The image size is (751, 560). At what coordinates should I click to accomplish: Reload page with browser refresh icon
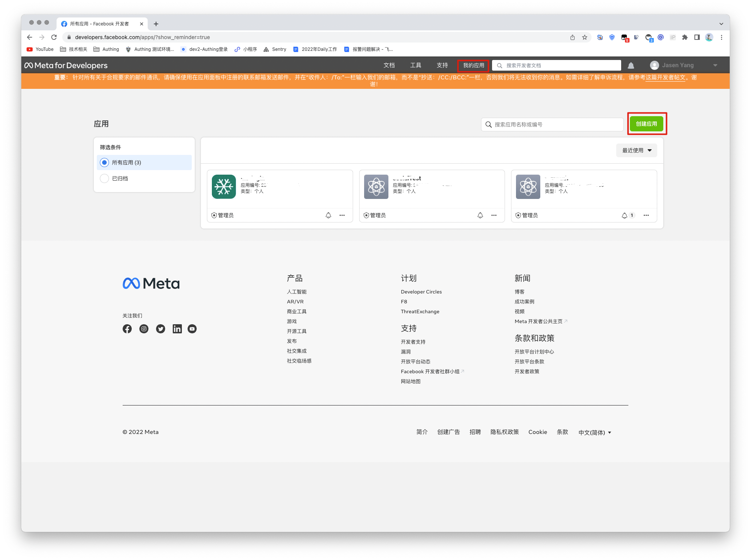pos(54,37)
